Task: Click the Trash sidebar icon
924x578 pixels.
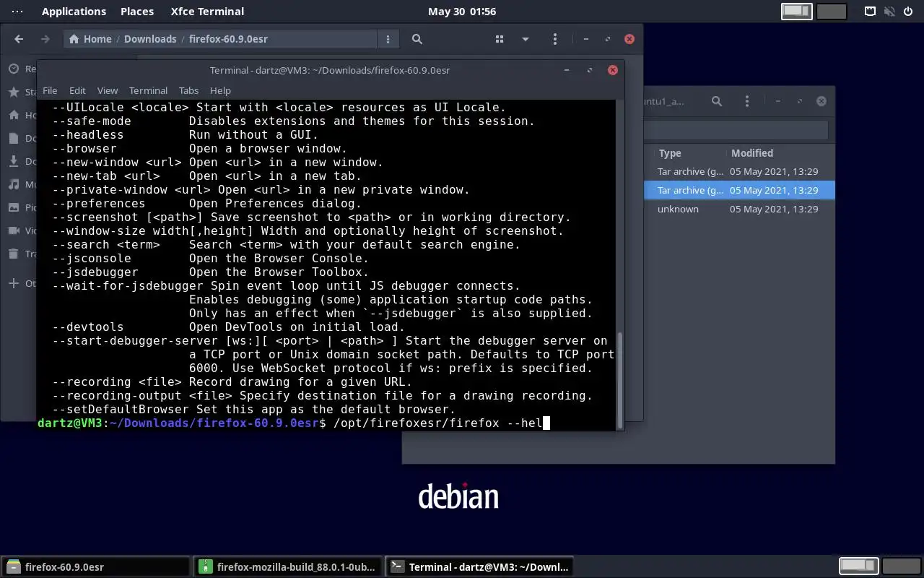Action: (x=14, y=254)
